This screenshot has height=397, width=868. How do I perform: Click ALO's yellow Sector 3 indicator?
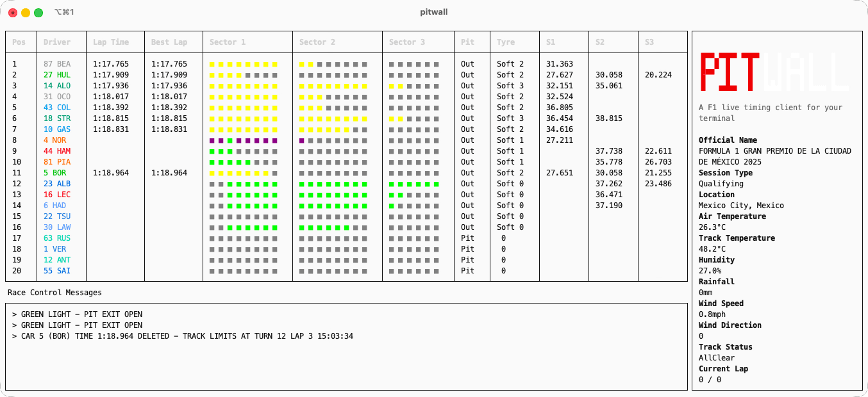click(391, 85)
